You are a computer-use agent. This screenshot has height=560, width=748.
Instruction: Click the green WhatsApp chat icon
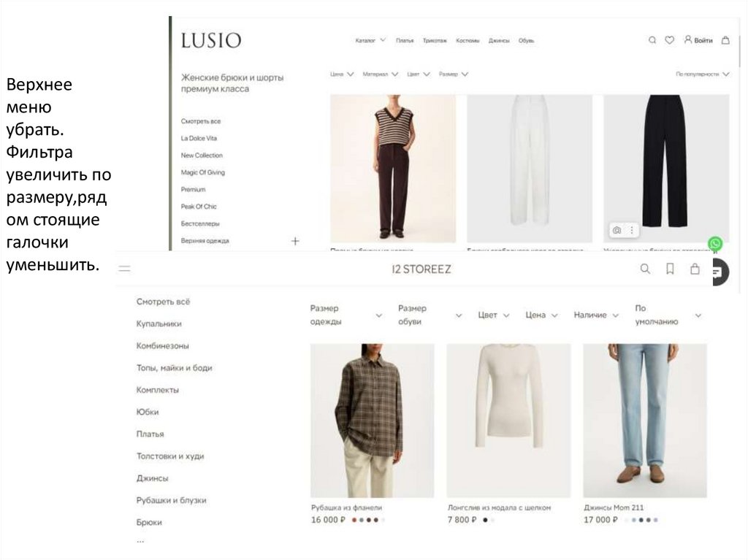[x=715, y=244]
